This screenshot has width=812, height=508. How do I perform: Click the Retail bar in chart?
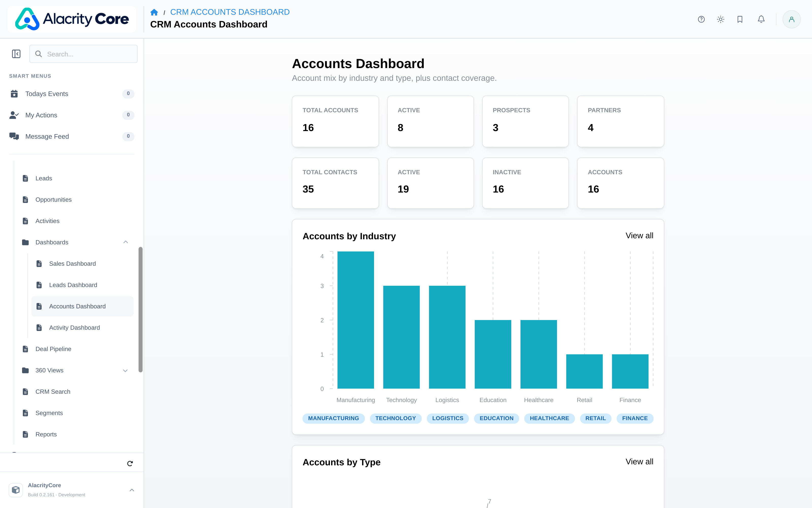click(x=584, y=371)
